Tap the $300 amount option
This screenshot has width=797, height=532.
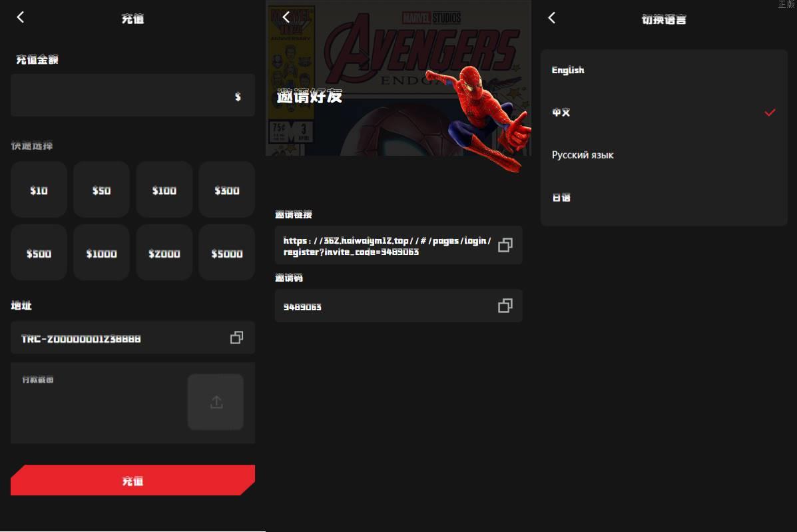226,190
